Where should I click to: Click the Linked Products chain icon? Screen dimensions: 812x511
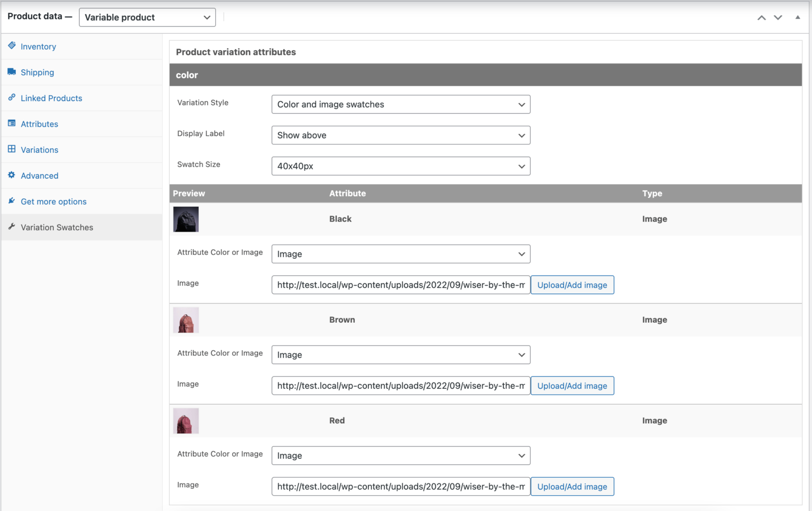pos(12,98)
